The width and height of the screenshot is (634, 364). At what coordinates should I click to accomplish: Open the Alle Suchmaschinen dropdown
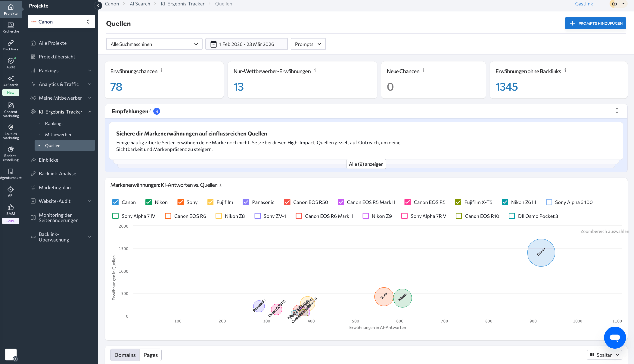[x=154, y=44]
